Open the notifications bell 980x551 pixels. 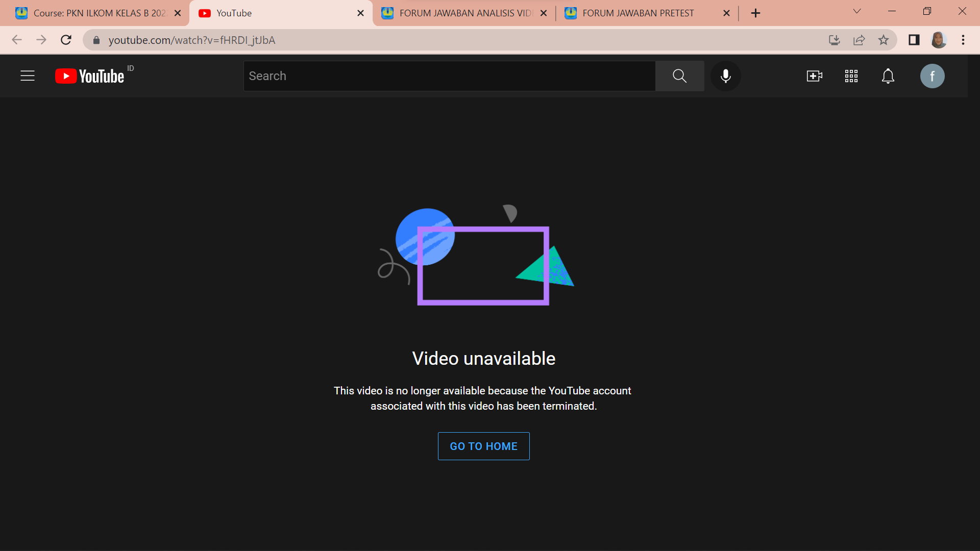(888, 76)
